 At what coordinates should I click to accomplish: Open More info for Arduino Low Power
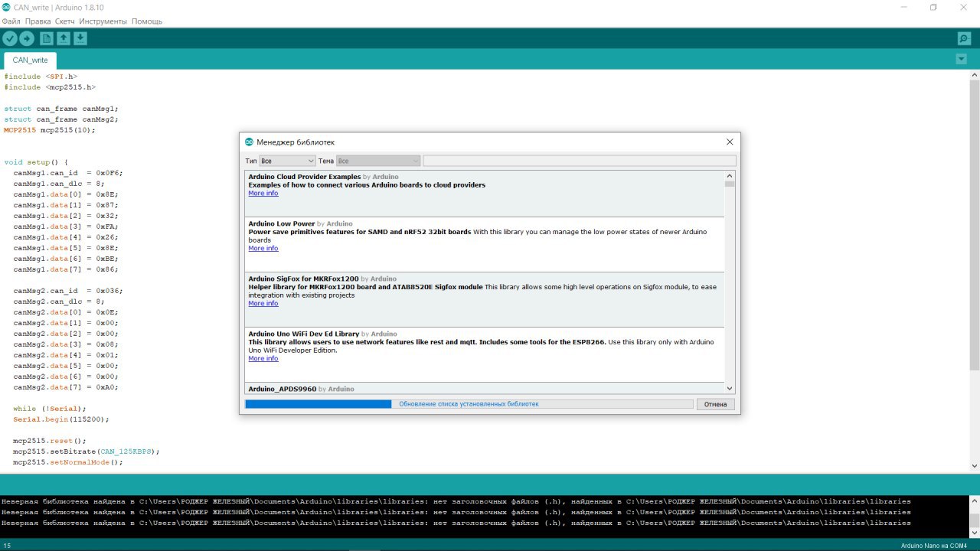[263, 248]
